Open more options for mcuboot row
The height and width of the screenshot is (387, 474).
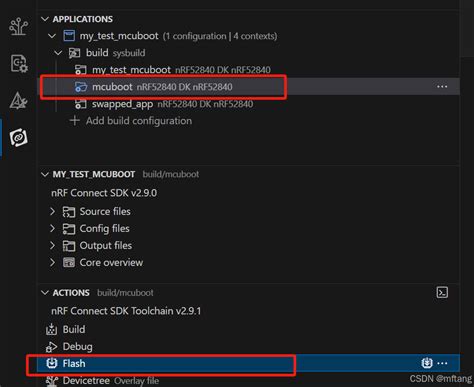442,87
